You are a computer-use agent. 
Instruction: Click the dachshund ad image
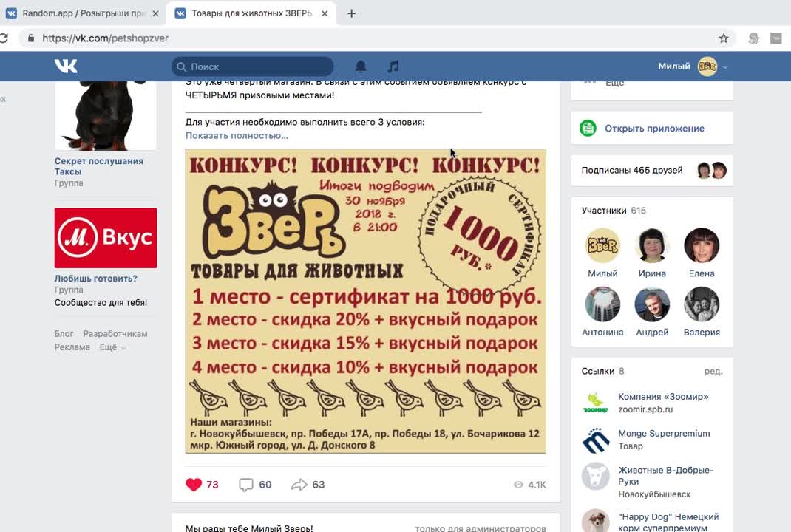click(106, 115)
